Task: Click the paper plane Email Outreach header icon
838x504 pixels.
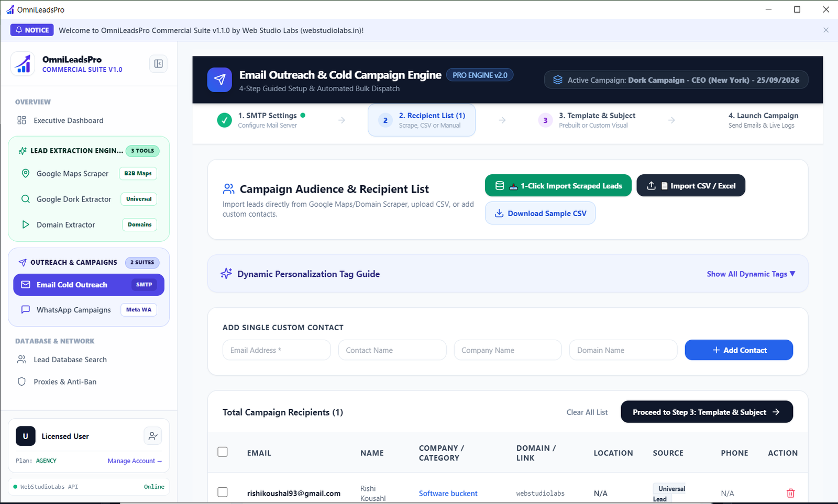Action: tap(219, 80)
